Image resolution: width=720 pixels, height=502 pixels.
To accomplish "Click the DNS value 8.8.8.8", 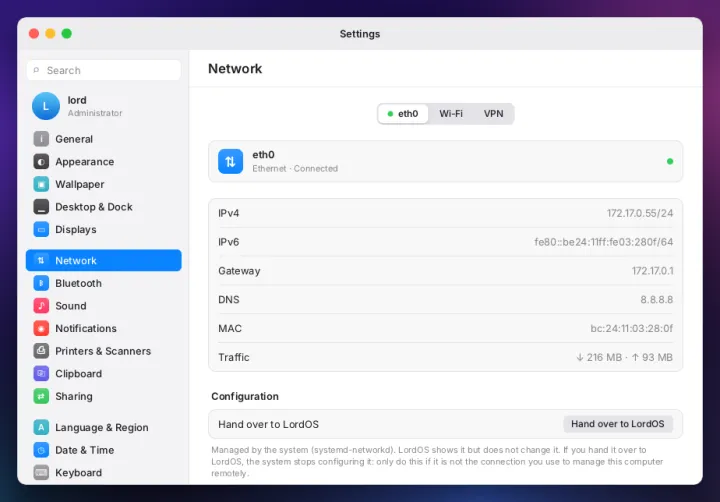I will pyautogui.click(x=657, y=299).
